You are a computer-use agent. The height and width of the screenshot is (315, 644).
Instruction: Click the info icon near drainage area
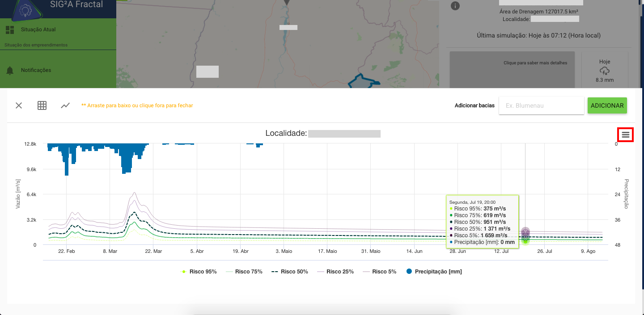click(455, 6)
